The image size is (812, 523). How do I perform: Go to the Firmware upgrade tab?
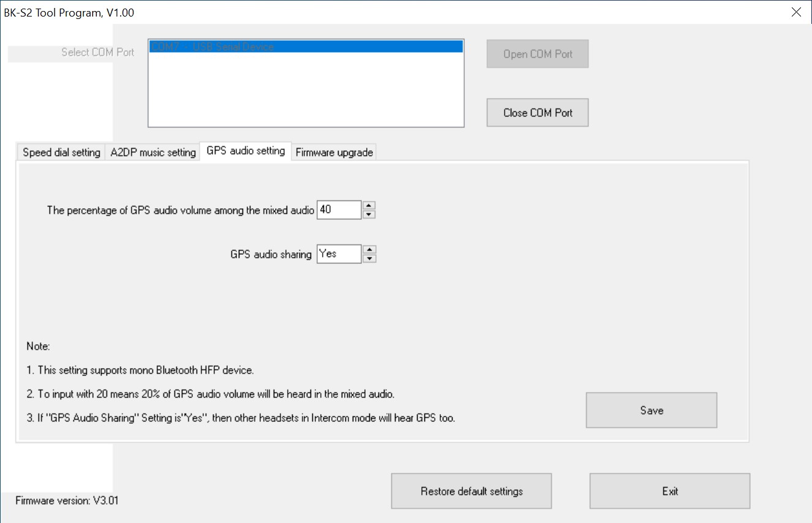point(334,152)
